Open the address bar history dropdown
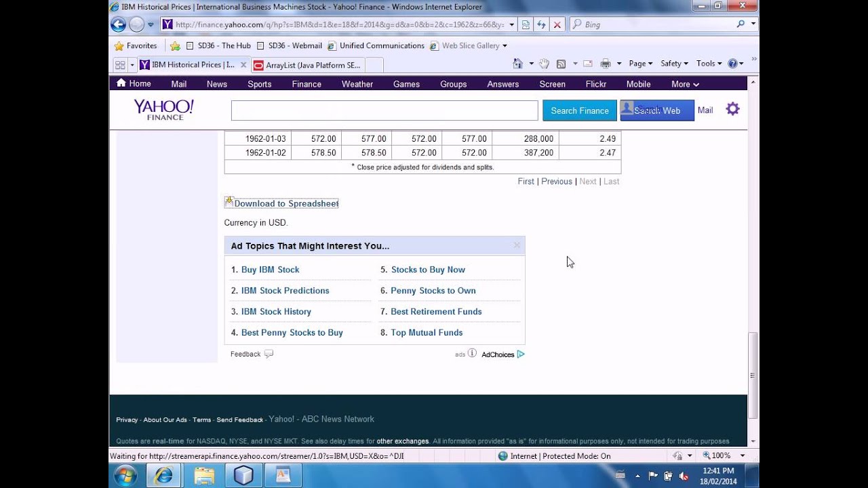The height and width of the screenshot is (488, 868). pyautogui.click(x=511, y=24)
